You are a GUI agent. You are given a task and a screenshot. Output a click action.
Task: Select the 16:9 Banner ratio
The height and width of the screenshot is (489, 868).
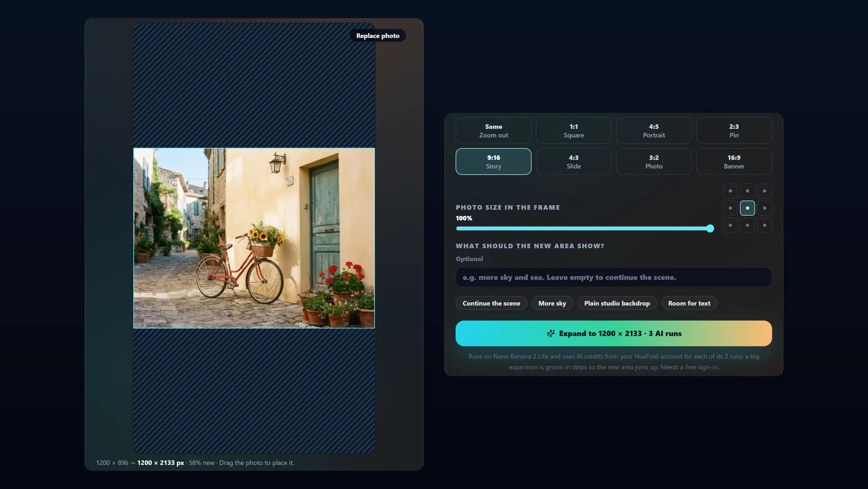734,162
